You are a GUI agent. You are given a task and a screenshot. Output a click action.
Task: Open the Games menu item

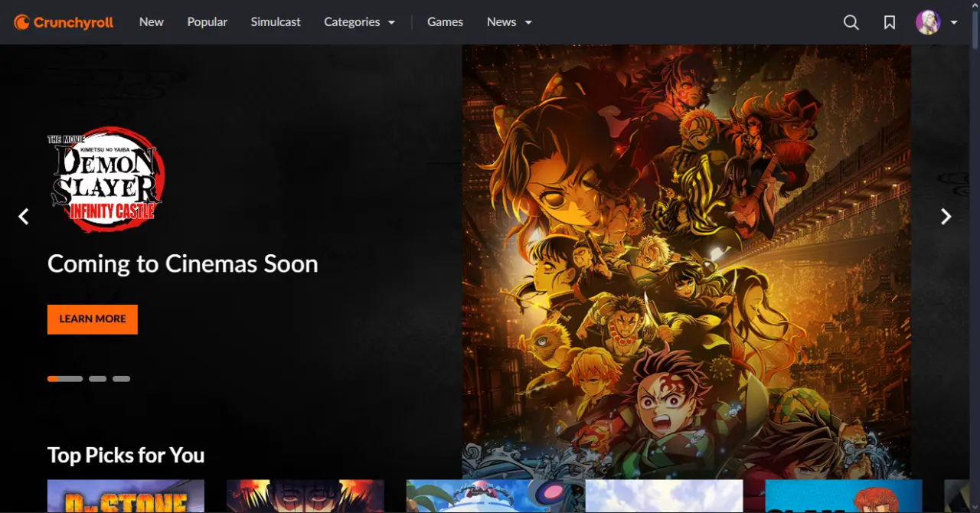(x=445, y=22)
